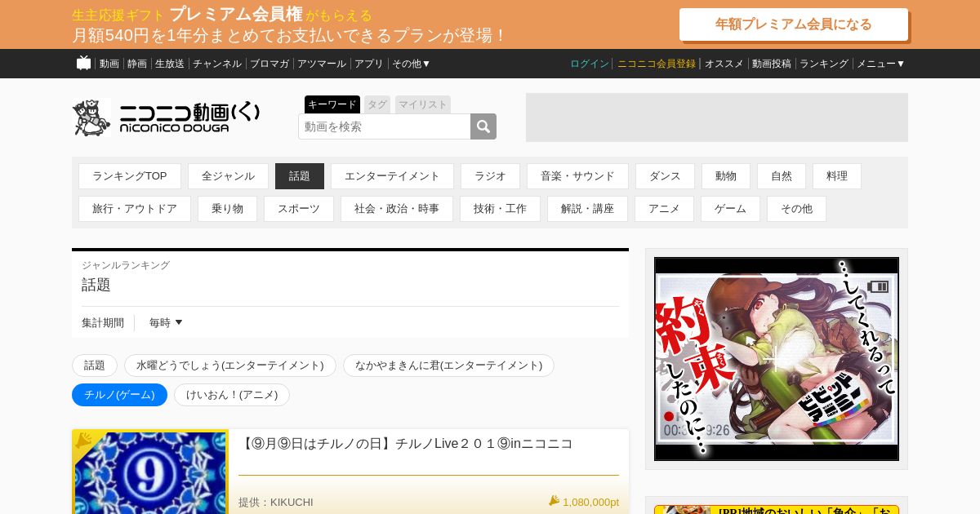Open 動画投稿 in the top bar

[772, 64]
